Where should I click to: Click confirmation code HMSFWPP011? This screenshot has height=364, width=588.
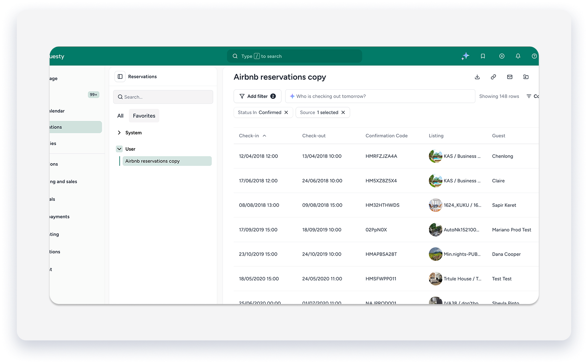tap(381, 279)
